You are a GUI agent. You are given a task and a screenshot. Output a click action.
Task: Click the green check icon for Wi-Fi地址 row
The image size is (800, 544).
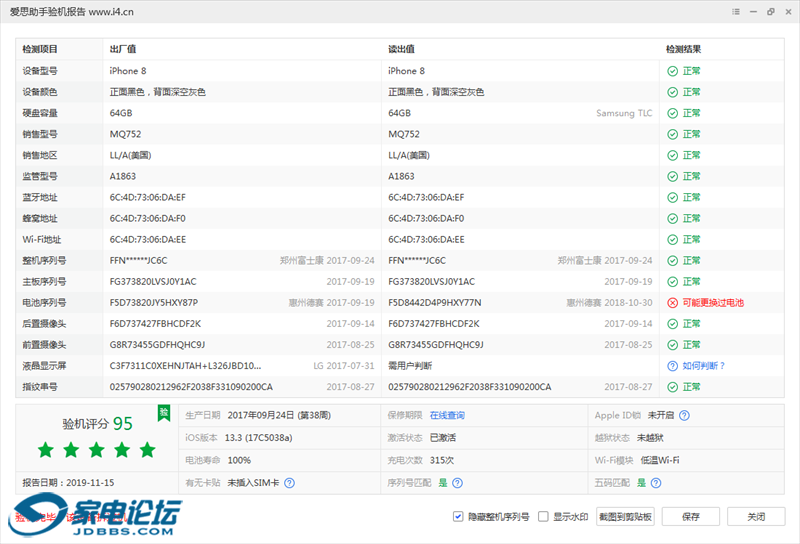pos(672,239)
